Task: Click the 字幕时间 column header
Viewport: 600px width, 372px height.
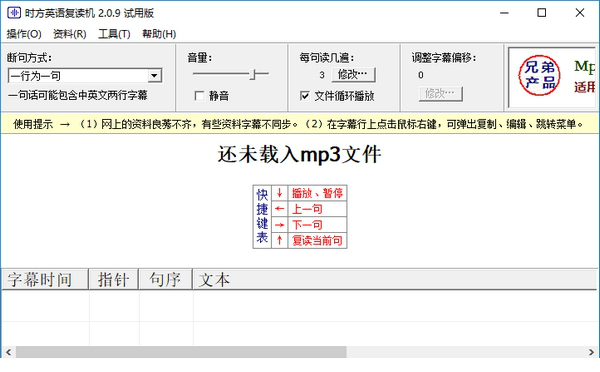Action: coord(45,279)
